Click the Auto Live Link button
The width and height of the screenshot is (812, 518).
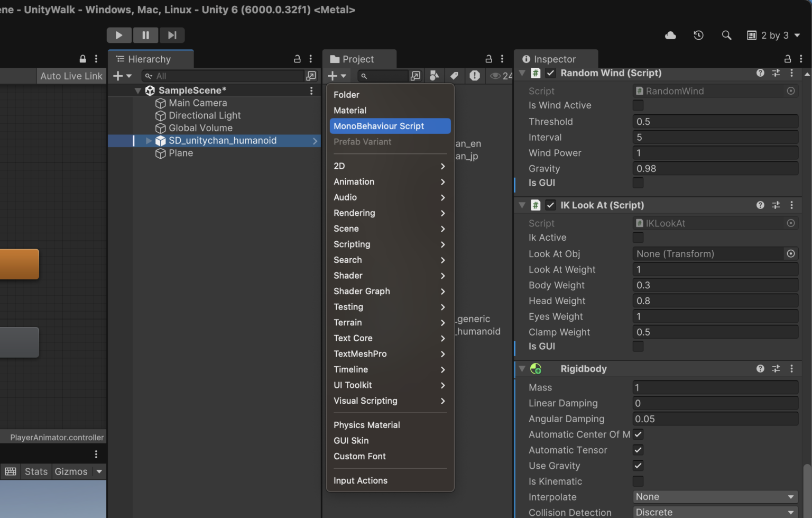click(71, 76)
